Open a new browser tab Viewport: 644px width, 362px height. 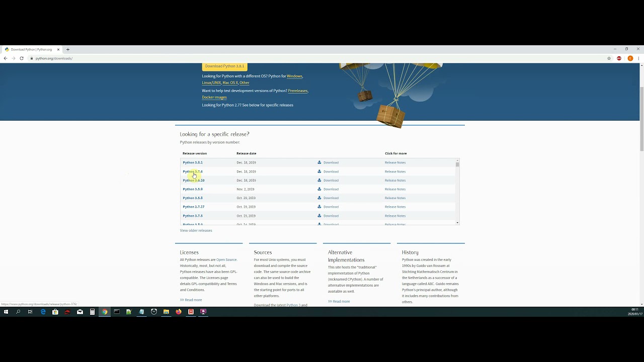point(68,49)
